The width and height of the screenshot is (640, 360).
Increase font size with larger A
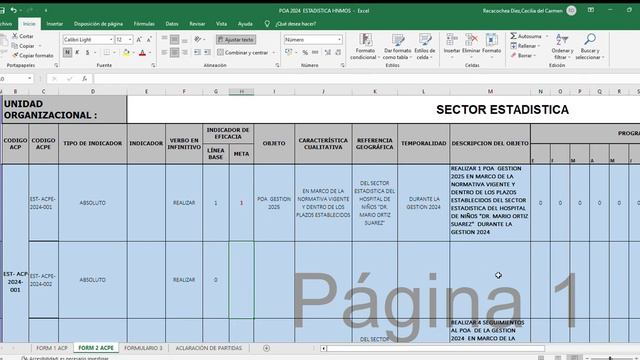tap(139, 40)
